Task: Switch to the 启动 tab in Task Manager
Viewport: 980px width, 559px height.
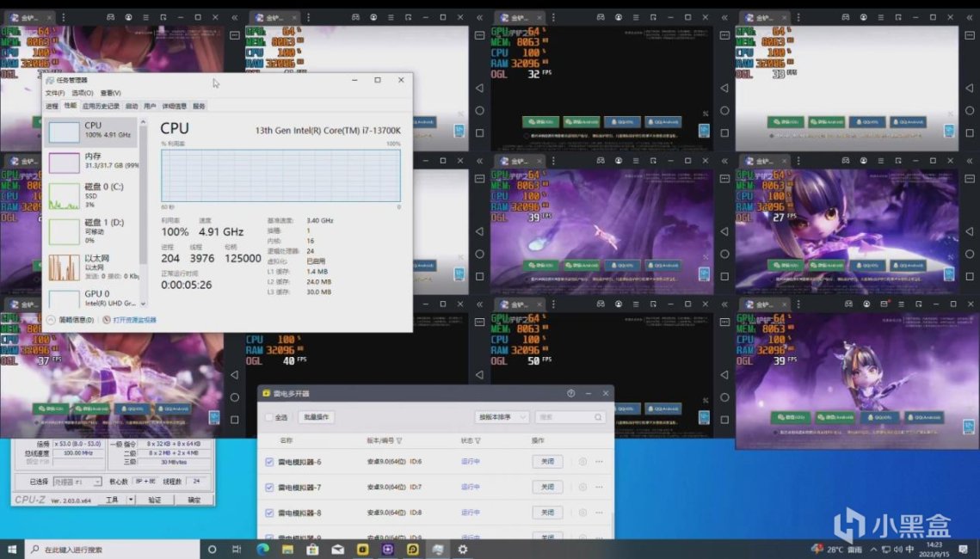Action: pyautogui.click(x=132, y=106)
